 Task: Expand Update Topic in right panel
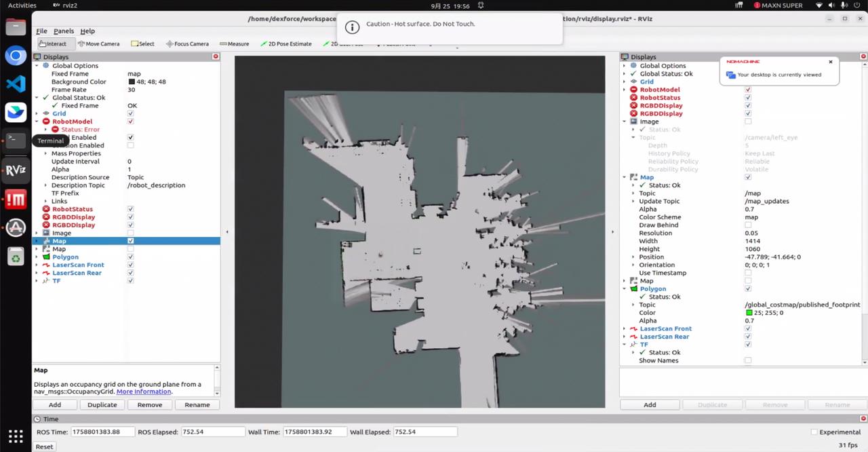click(633, 201)
